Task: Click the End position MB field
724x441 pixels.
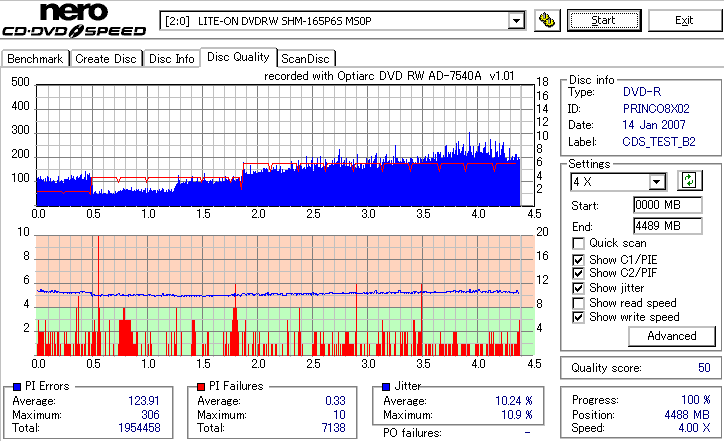Action: tap(668, 226)
